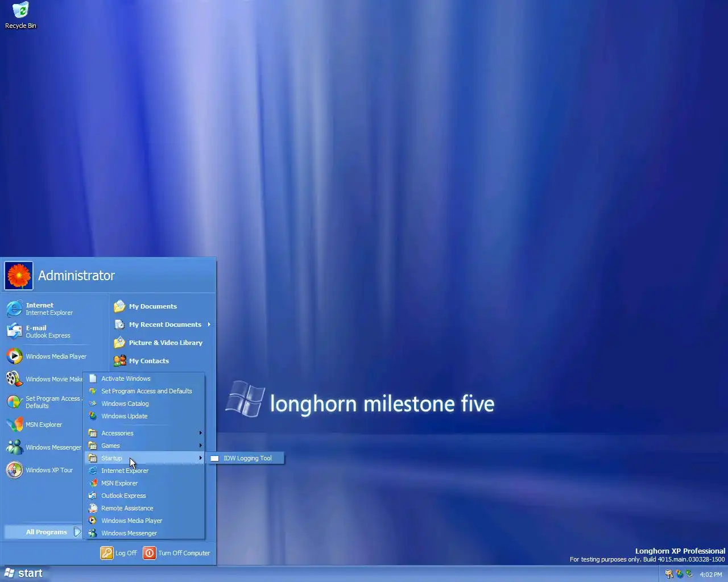728x582 pixels.
Task: Open Outlook Express E-mail pinned icon
Action: [14, 331]
